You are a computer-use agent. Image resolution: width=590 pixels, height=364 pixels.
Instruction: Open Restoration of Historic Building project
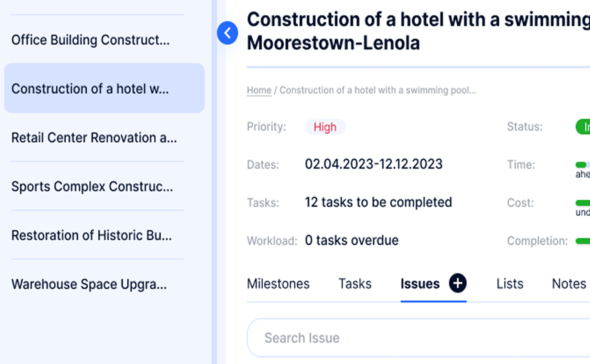coord(92,236)
